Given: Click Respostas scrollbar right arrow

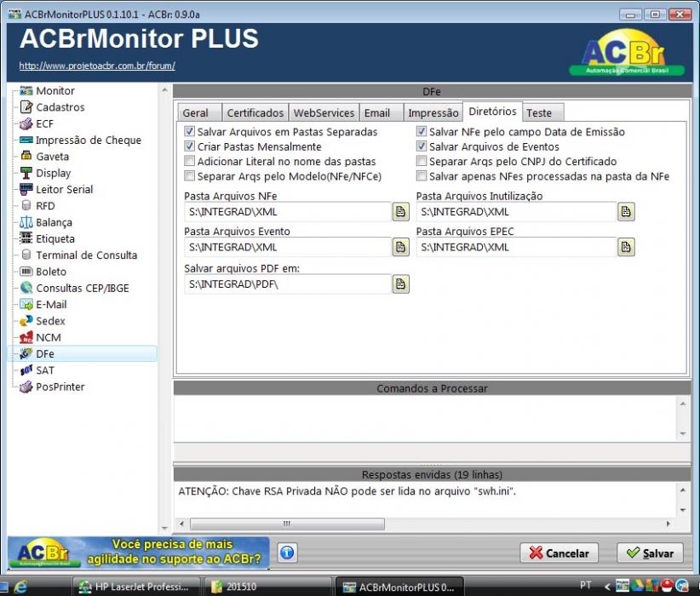Looking at the screenshot, I should pos(668,524).
